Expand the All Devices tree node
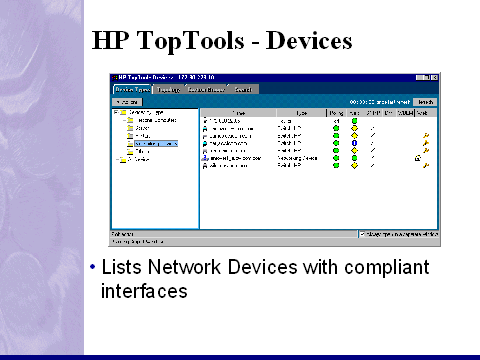 (x=117, y=160)
